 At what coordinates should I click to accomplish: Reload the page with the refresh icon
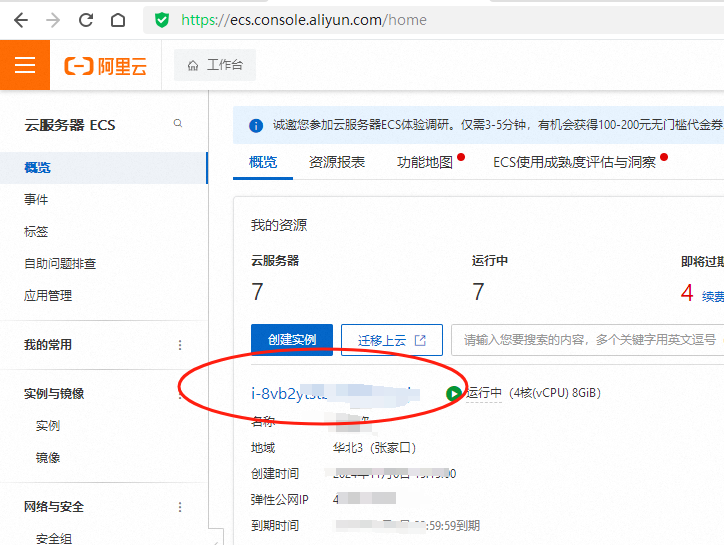(x=86, y=20)
